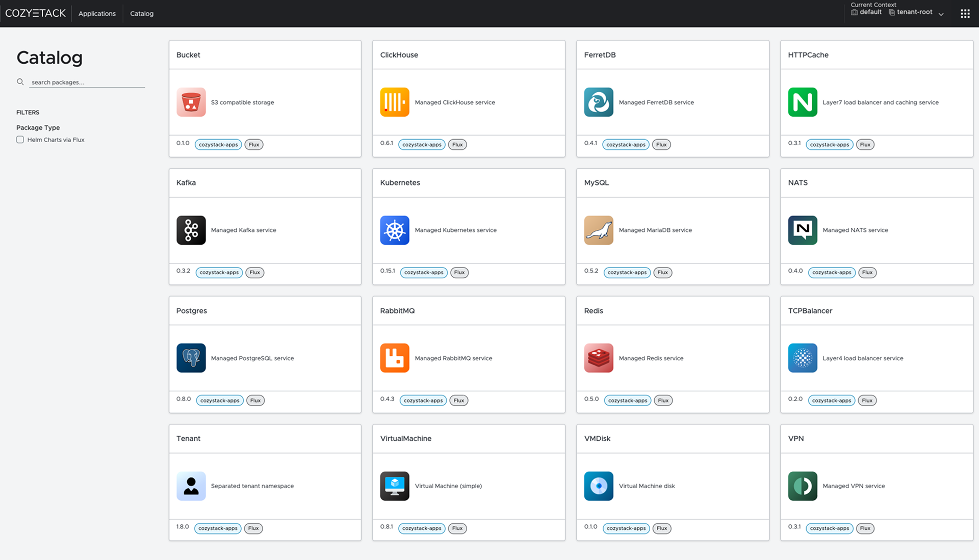Open the Catalog menu item
979x560 pixels.
(142, 14)
